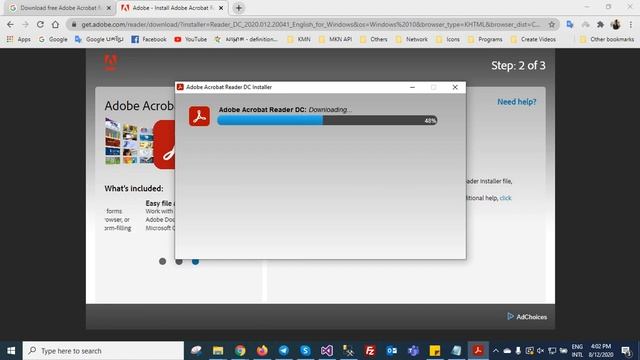Viewport: 640px width, 360px height.
Task: Click the Step: 2 of 3 text
Action: [x=518, y=65]
